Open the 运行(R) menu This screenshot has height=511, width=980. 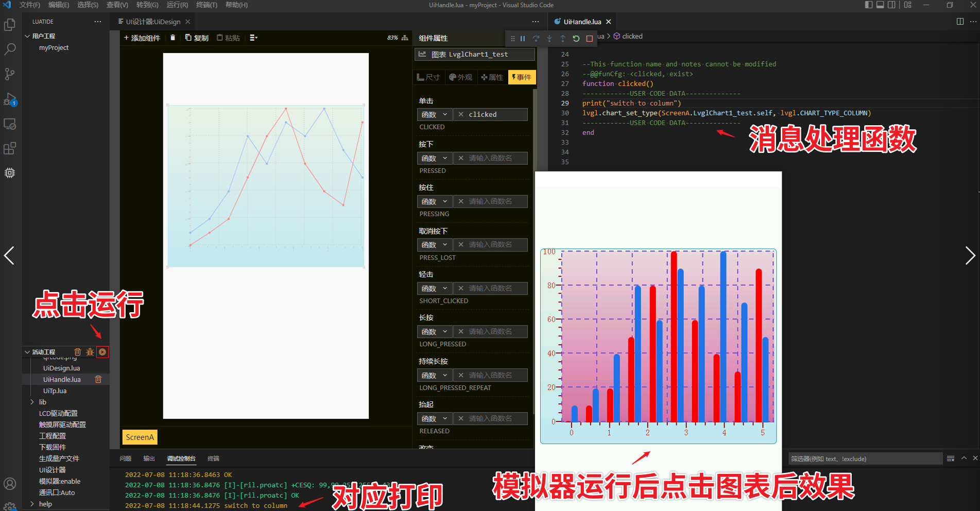177,5
